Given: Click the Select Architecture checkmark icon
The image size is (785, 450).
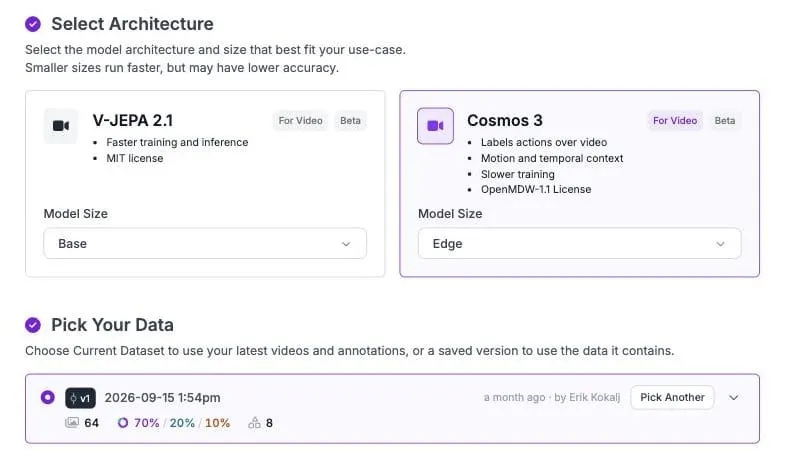Looking at the screenshot, I should click(x=33, y=24).
